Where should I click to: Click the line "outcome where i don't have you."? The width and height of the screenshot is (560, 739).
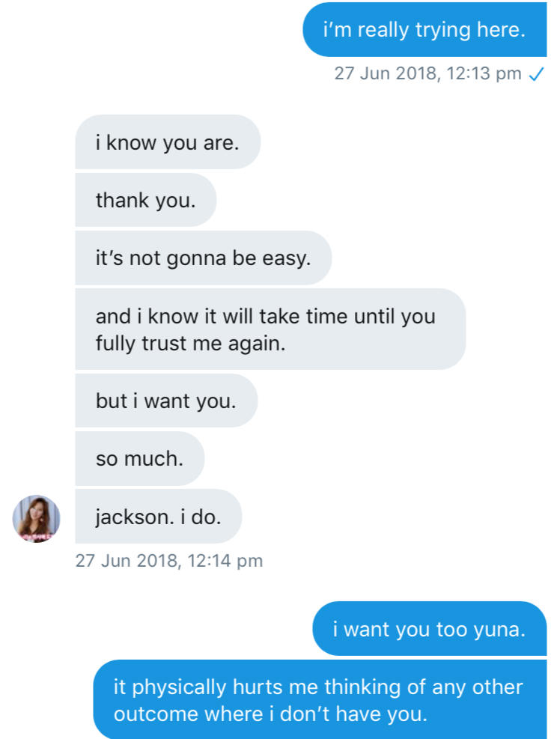click(270, 714)
